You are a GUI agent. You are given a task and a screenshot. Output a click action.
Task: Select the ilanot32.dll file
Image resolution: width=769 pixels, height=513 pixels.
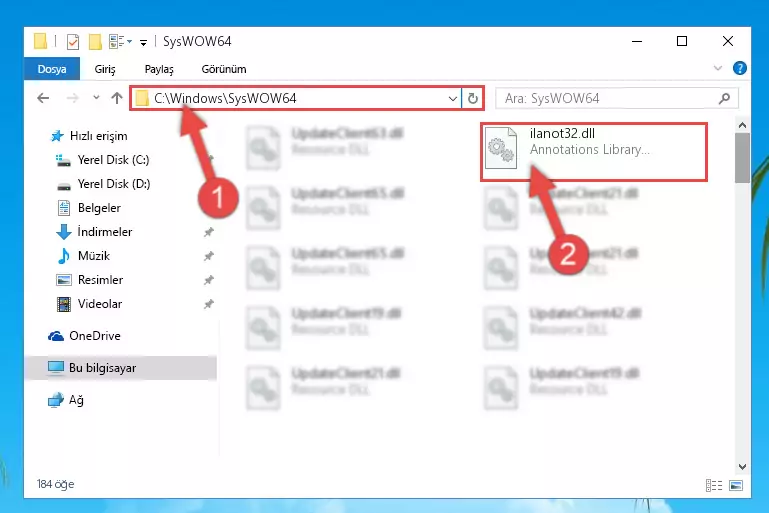593,152
